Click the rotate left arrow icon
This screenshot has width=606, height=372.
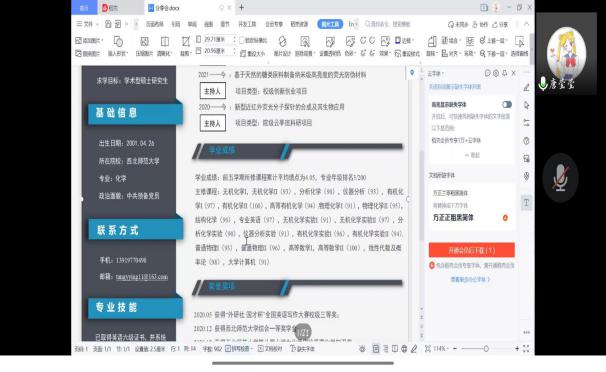[x=363, y=40]
